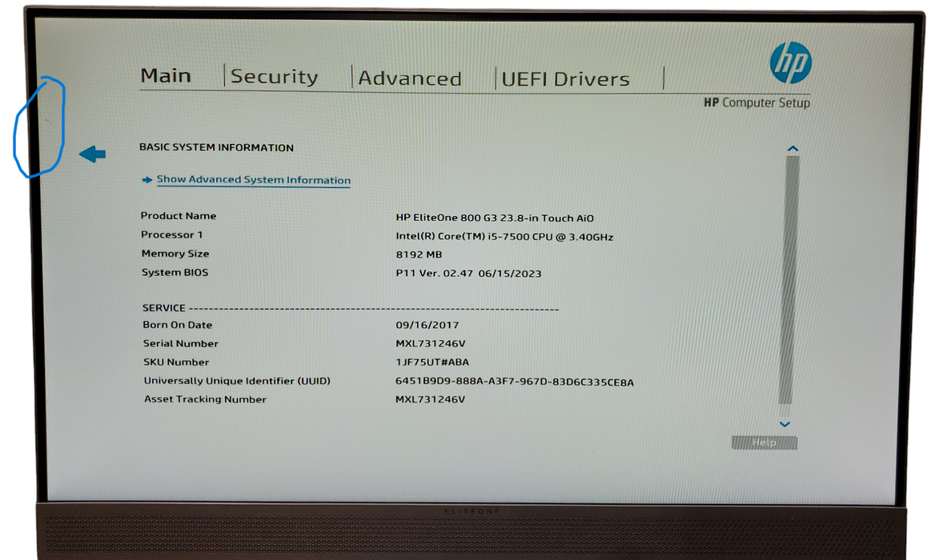The width and height of the screenshot is (947, 560).
Task: Click the scroll up chevron
Action: [x=793, y=149]
